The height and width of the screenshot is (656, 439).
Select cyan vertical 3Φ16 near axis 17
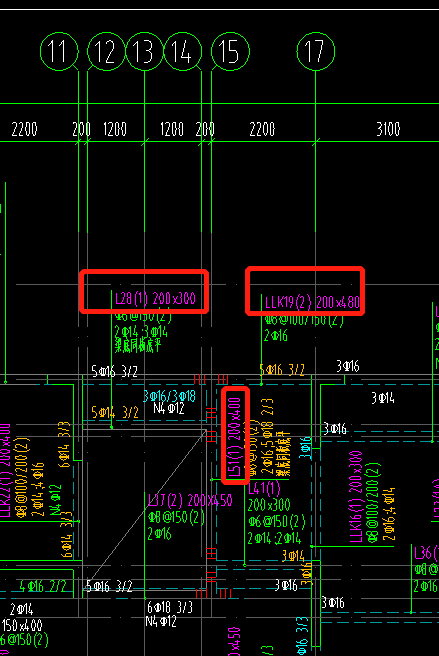(306, 448)
